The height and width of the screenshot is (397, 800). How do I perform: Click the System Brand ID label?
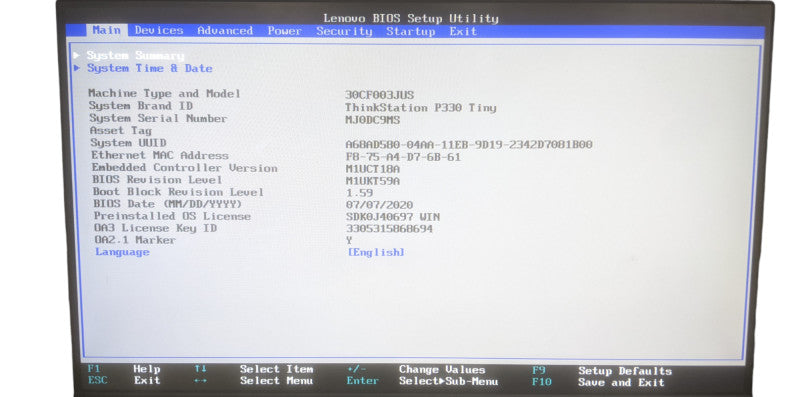click(140, 106)
